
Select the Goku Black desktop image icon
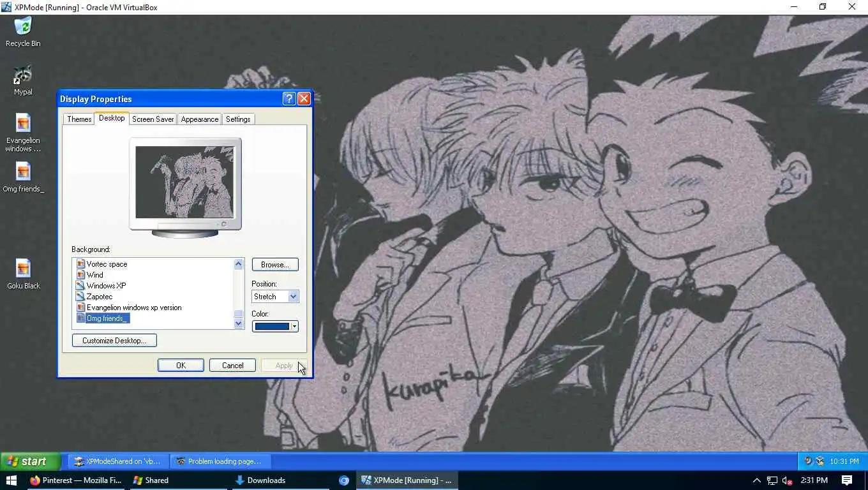[23, 274]
